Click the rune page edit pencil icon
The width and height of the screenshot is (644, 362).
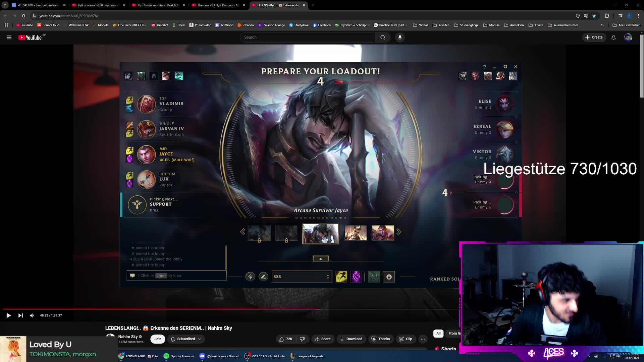[263, 277]
